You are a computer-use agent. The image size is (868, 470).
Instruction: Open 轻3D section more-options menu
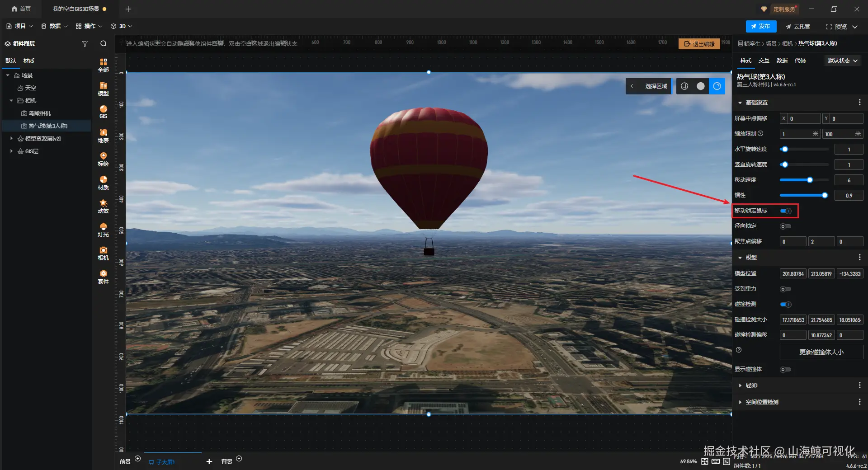click(x=859, y=385)
